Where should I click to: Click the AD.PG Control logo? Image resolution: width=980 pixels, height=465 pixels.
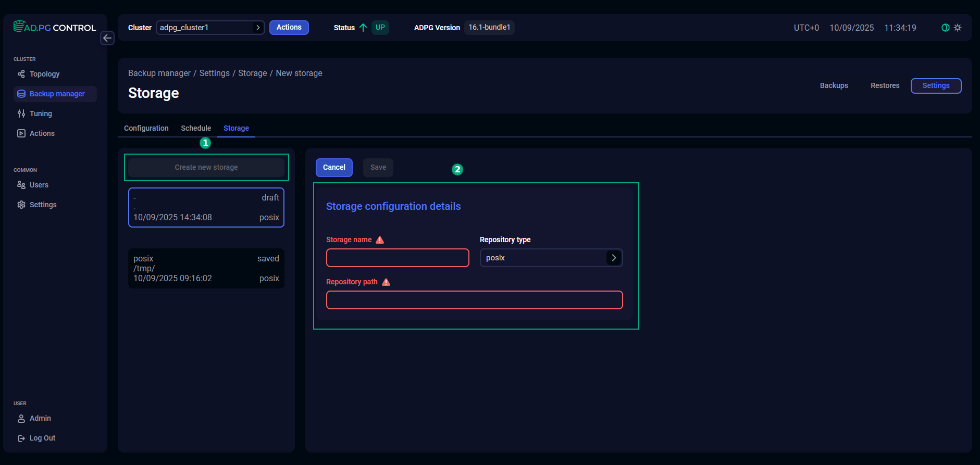coord(55,27)
